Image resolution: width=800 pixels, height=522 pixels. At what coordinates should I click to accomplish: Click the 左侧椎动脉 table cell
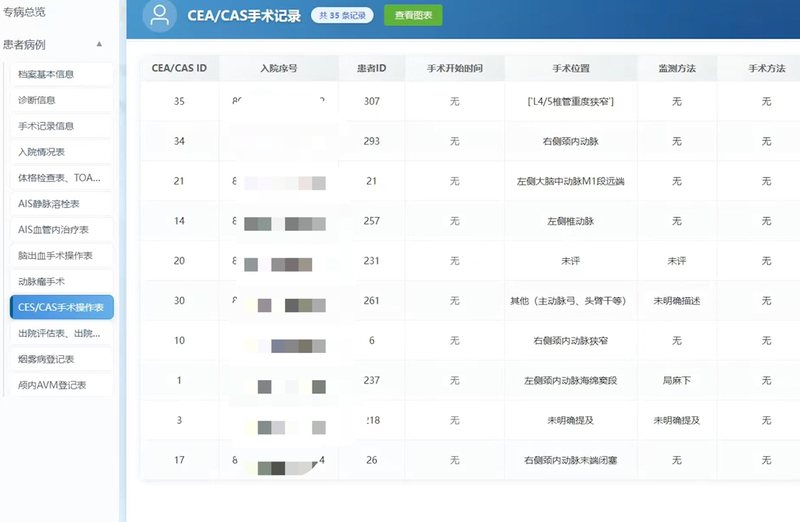[x=570, y=221]
